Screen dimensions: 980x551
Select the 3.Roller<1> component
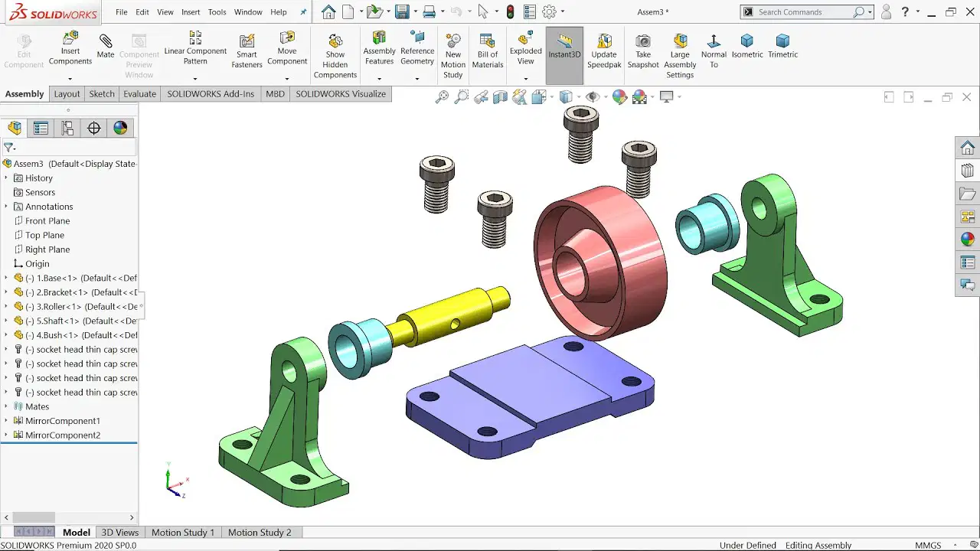coord(75,306)
